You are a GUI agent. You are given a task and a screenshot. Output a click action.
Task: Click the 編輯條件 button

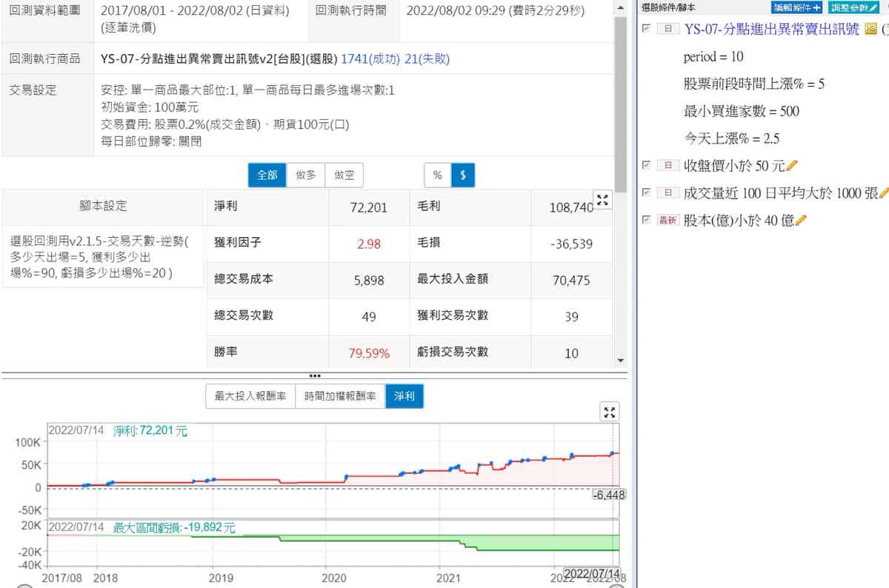pos(796,7)
